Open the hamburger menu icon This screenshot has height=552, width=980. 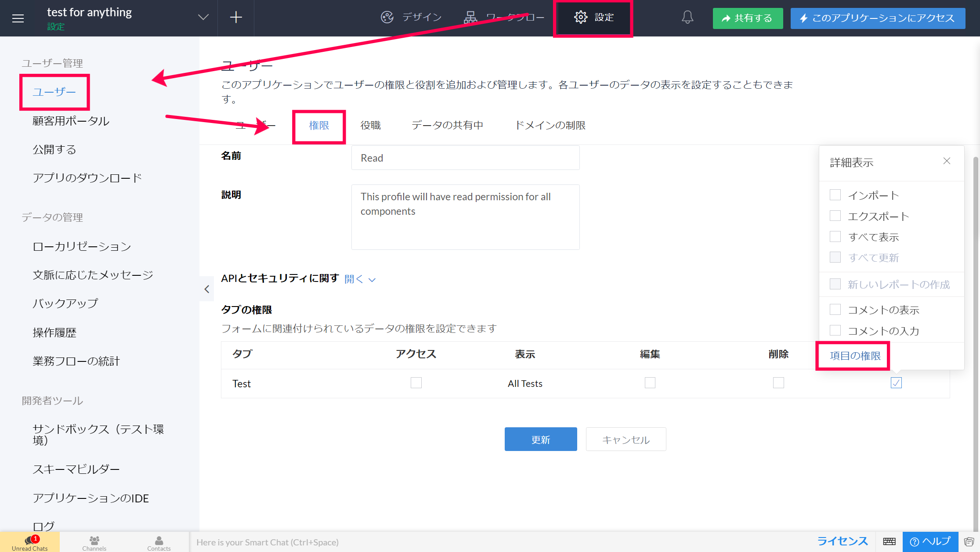pyautogui.click(x=18, y=18)
